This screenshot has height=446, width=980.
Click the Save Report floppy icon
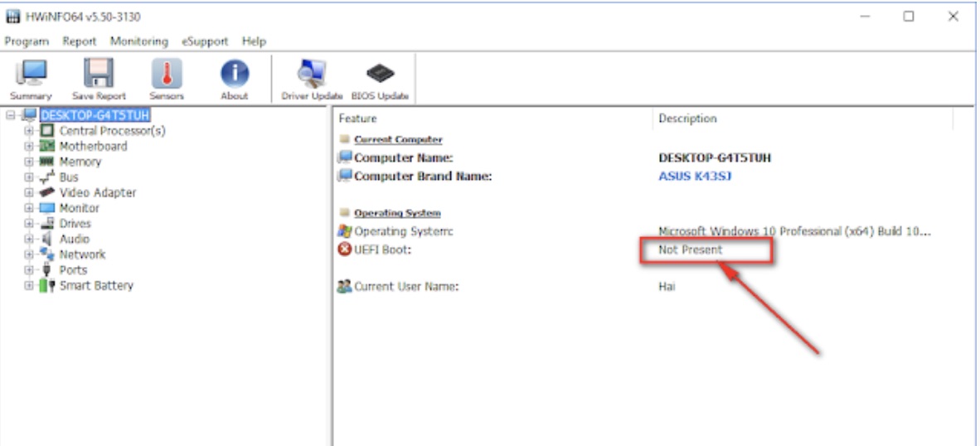(x=99, y=73)
